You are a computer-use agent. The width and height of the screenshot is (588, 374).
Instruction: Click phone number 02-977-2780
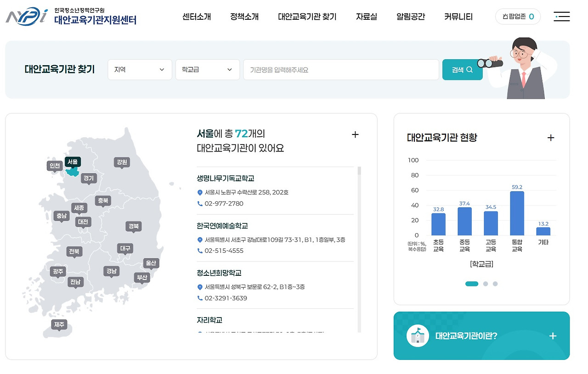coord(224,204)
